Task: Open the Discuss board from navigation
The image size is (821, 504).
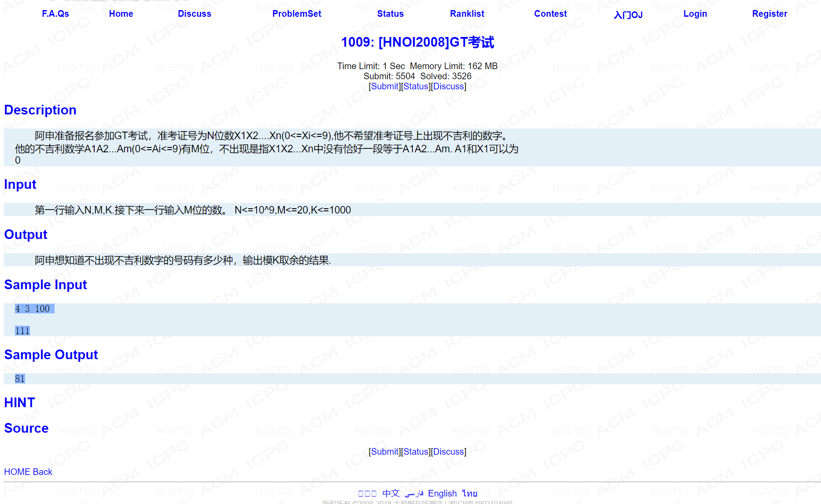Action: tap(195, 14)
